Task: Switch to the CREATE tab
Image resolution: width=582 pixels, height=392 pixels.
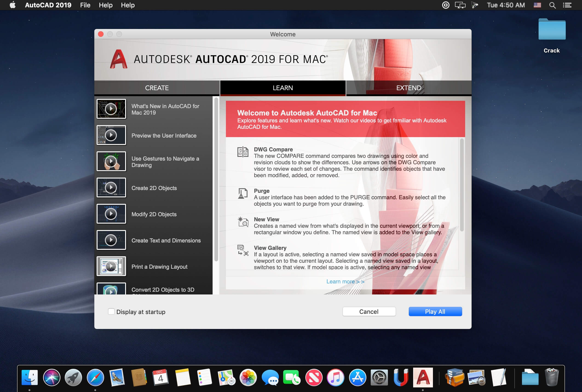Action: pos(156,87)
